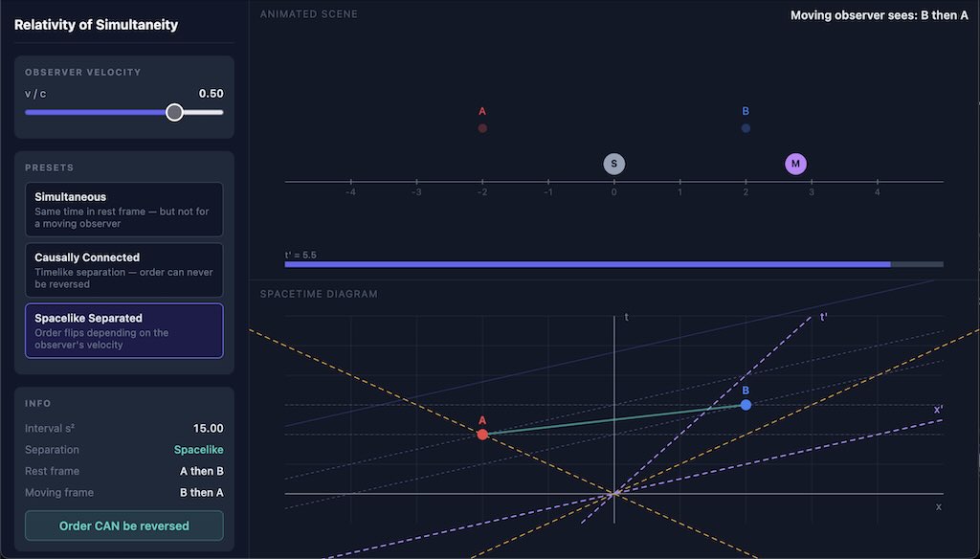This screenshot has height=559, width=980.
Task: Click the stationary observer S marker
Action: tap(614, 164)
